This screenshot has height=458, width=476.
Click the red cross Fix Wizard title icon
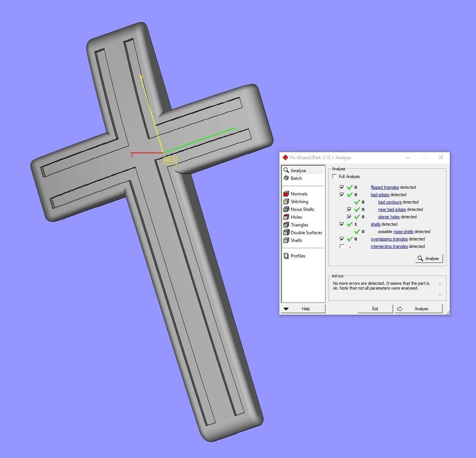point(285,157)
